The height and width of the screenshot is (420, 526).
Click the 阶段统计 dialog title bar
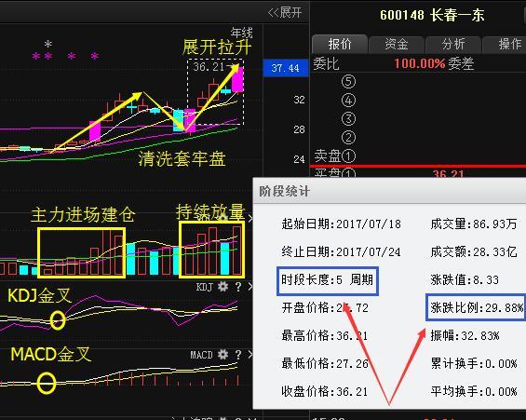[390, 191]
